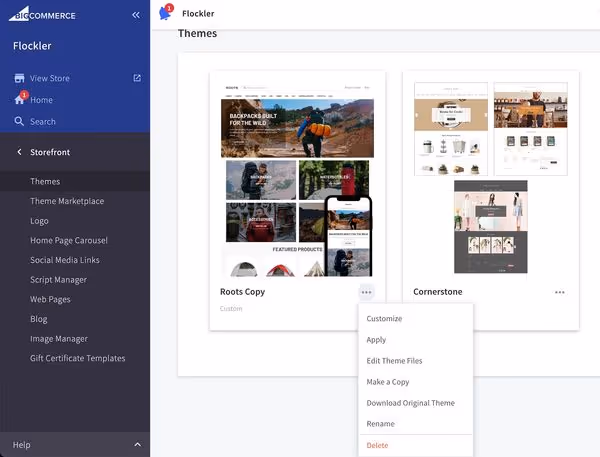Open notifications bell icon
600x457 pixels.
tap(165, 13)
